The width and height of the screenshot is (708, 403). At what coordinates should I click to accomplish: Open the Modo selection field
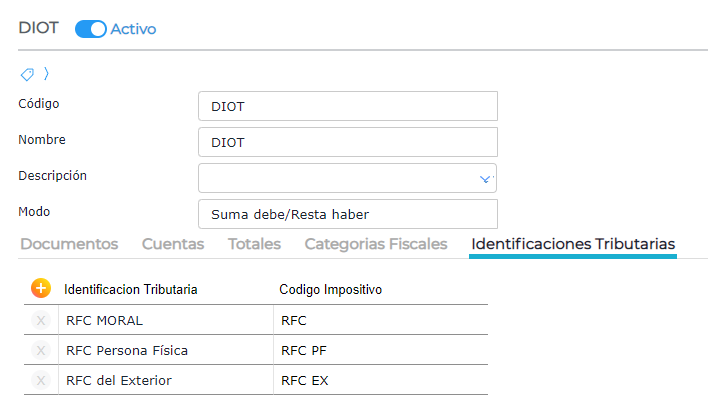coord(347,214)
